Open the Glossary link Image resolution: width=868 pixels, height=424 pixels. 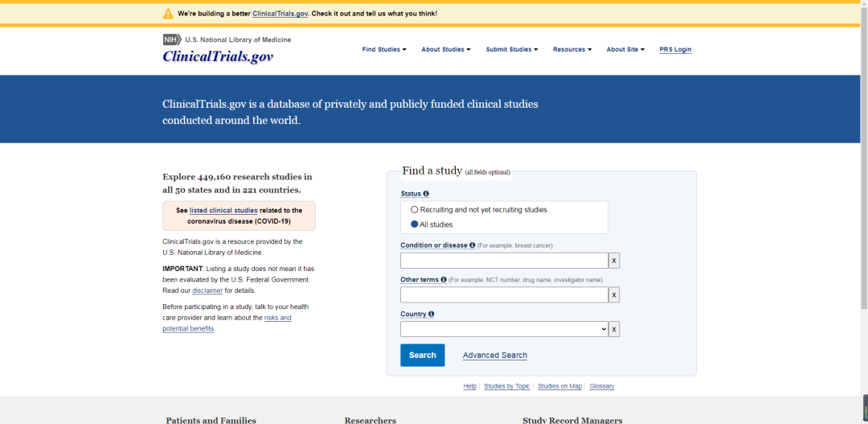(x=602, y=386)
